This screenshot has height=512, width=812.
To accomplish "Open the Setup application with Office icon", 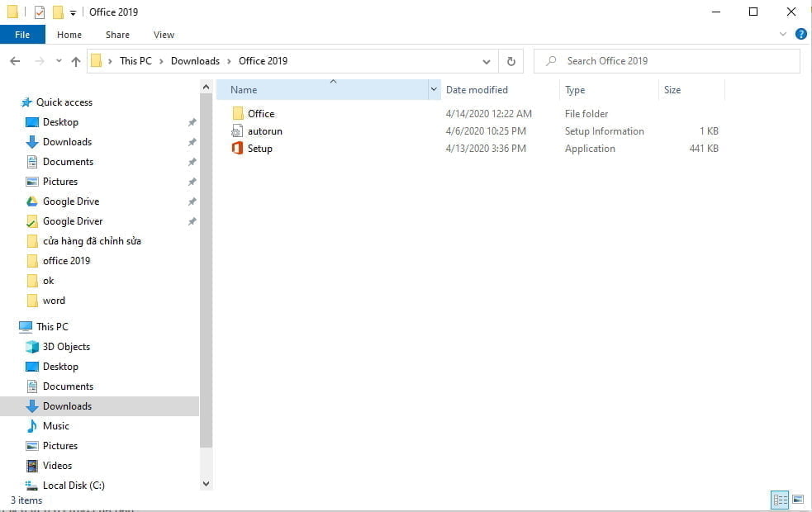I will click(259, 149).
